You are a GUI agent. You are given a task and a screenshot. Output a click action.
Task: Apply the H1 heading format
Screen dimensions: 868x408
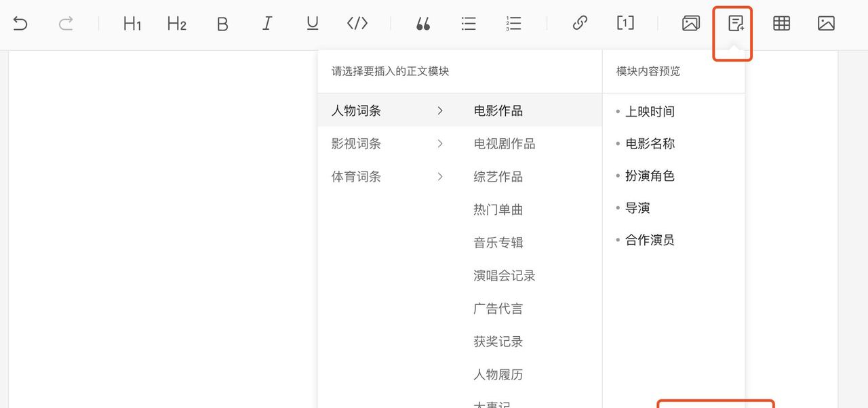131,22
